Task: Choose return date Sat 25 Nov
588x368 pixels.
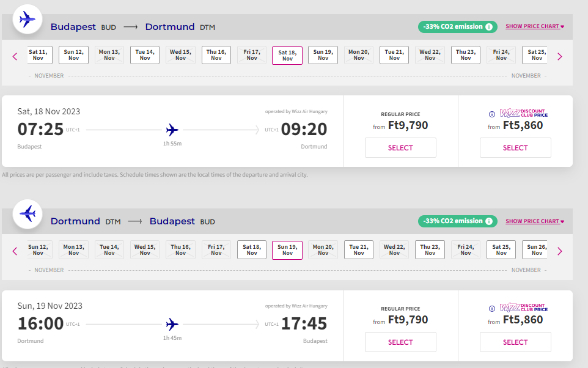Action: (x=501, y=250)
